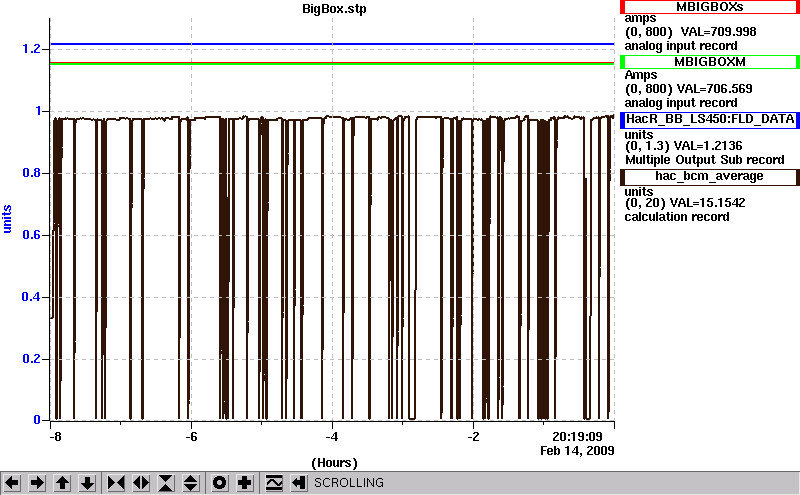Click the VAL=709.998 reading
The width and height of the screenshot is (800, 495).
coord(718,32)
